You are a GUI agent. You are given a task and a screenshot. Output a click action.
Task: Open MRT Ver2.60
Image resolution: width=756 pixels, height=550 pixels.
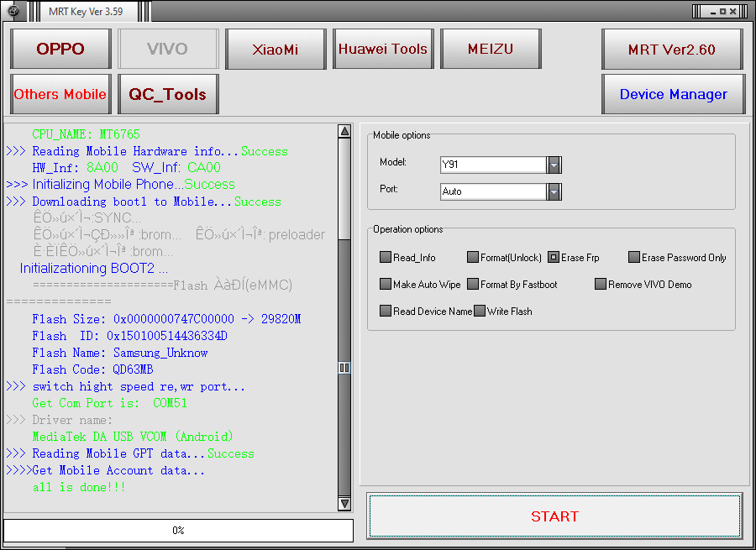[672, 50]
